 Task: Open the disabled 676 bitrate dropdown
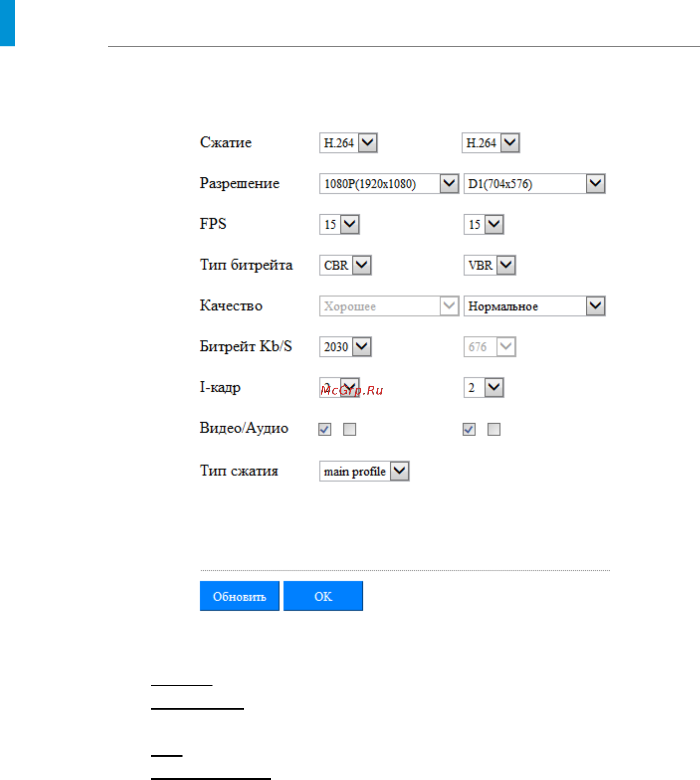pos(490,347)
